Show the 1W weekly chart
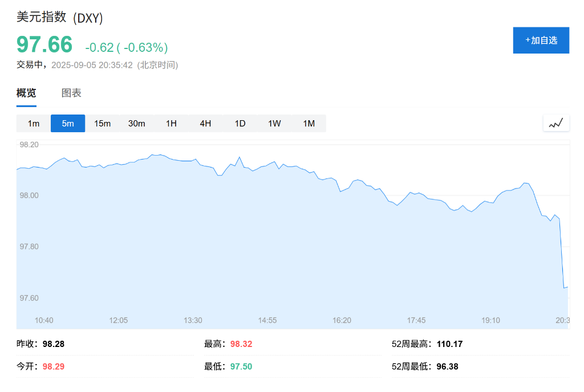Viewport: 584px width, 392px height. point(274,124)
